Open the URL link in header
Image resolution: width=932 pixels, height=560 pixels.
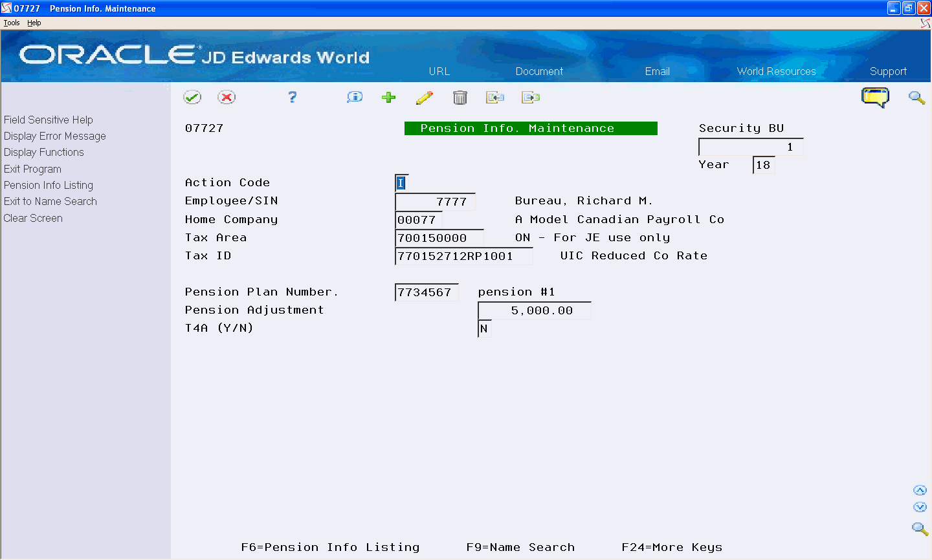point(439,71)
